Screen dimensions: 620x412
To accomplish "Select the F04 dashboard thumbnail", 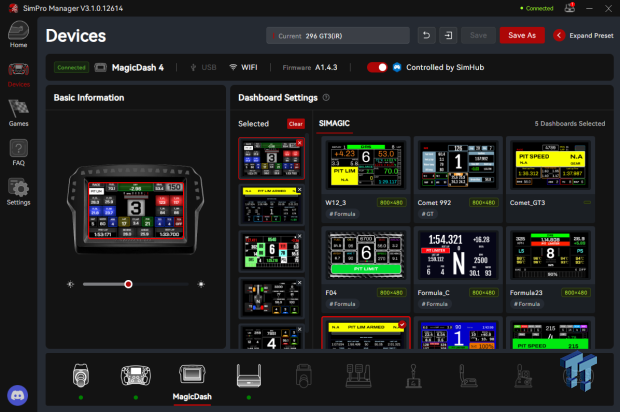I will point(366,255).
